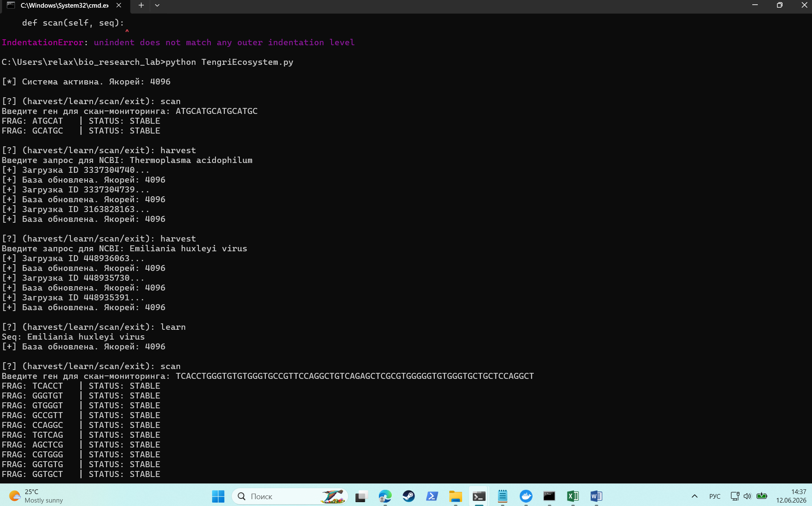
Task: Click the FRAG: CCAGGC status line
Action: (x=81, y=425)
